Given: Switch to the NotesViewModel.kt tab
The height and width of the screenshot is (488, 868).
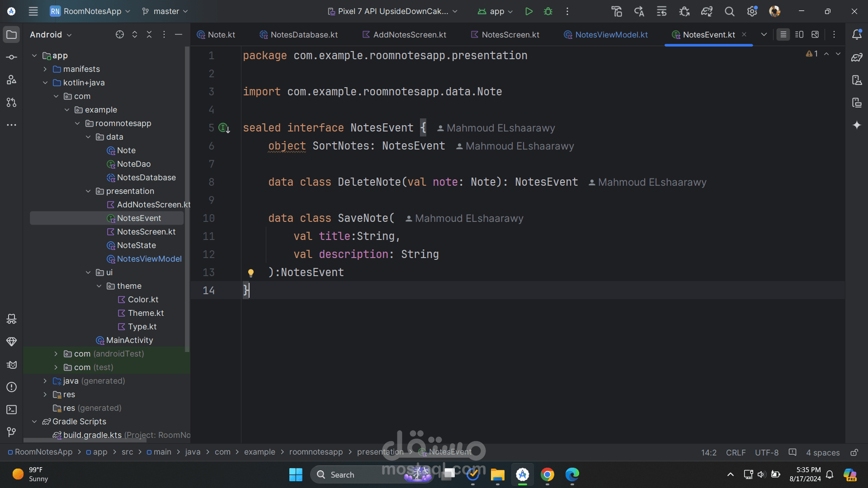Looking at the screenshot, I should pos(606,35).
